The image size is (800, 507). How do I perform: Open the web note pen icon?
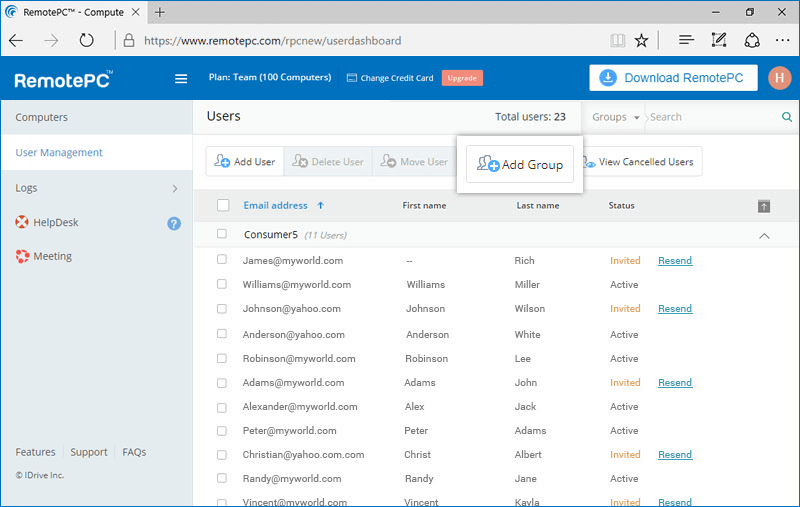click(719, 40)
